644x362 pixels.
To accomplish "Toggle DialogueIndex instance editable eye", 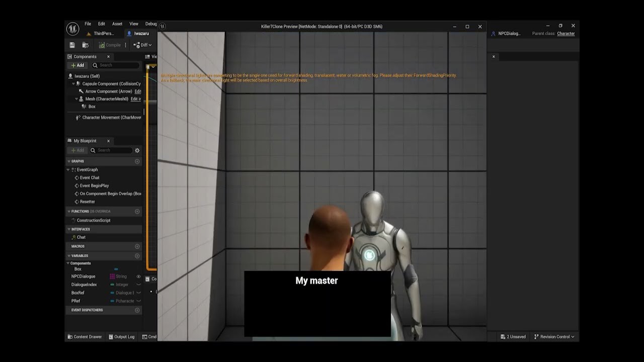I will [138, 285].
